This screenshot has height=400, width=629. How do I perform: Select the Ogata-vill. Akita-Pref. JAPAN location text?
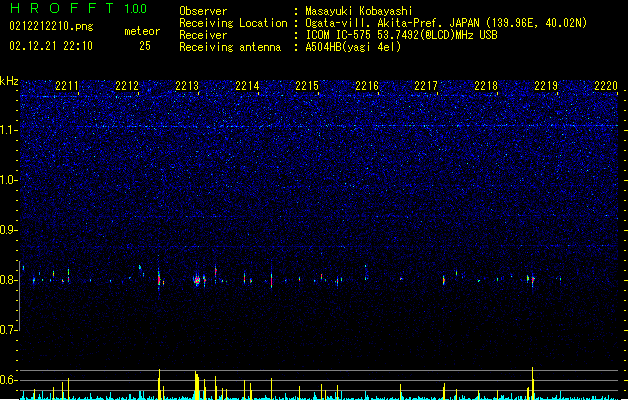click(x=446, y=23)
